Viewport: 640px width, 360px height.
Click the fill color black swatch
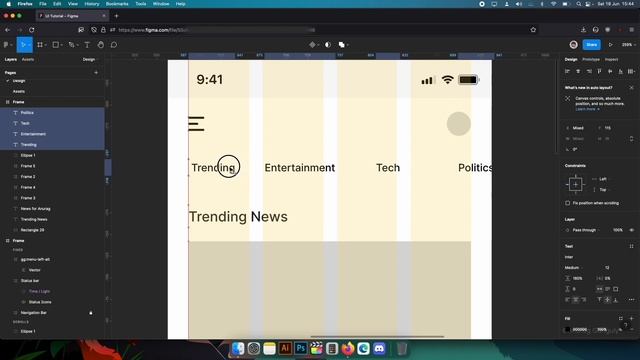(x=567, y=329)
